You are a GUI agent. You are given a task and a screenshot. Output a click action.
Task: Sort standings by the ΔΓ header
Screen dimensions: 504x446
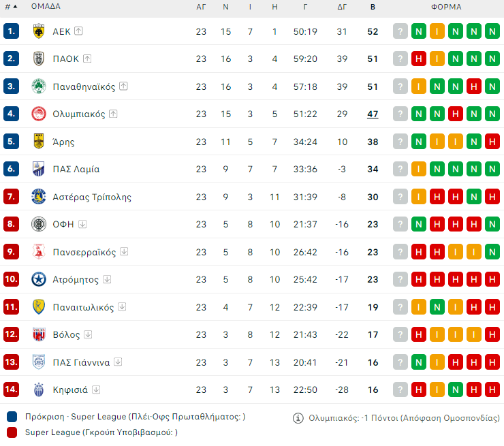pyautogui.click(x=342, y=7)
